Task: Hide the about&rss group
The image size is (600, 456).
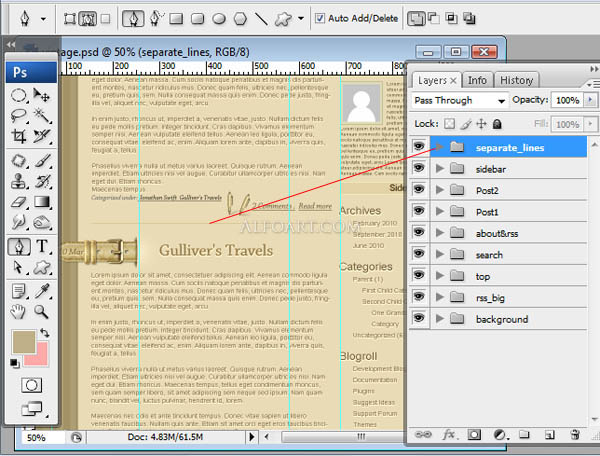Action: click(419, 232)
